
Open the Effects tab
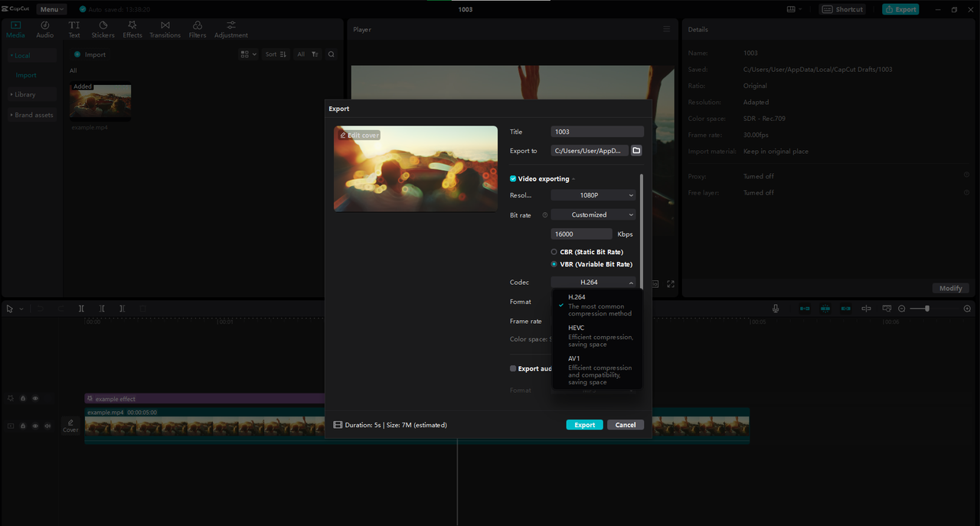coord(132,29)
